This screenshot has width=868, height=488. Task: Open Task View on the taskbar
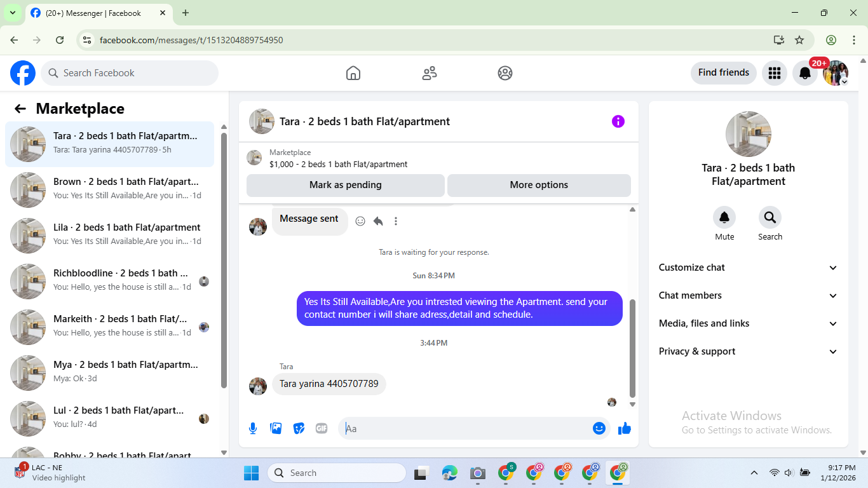click(421, 473)
